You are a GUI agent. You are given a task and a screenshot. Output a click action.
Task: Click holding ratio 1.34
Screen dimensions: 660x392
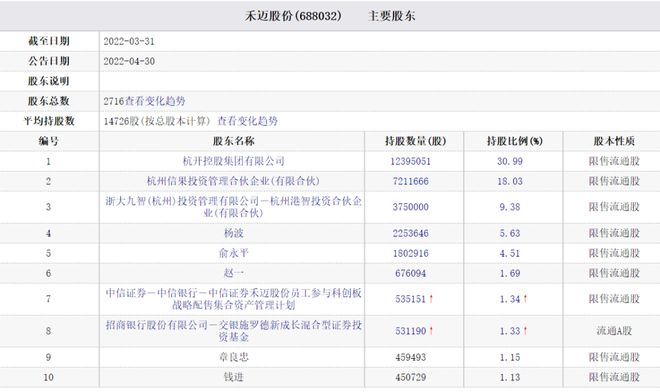(x=510, y=299)
